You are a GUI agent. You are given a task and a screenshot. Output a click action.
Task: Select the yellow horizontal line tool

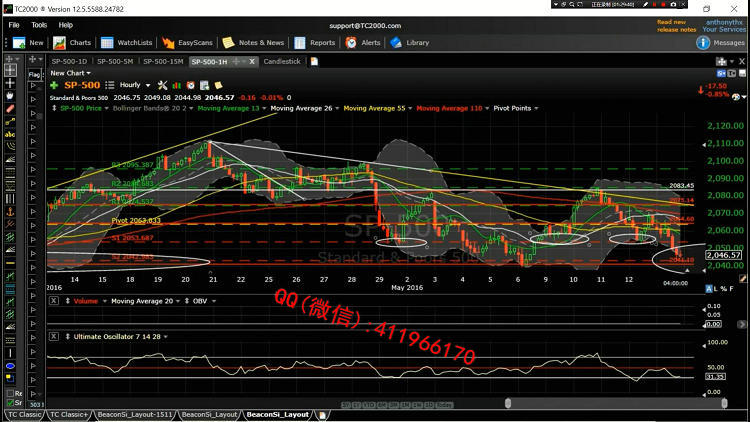[10, 263]
